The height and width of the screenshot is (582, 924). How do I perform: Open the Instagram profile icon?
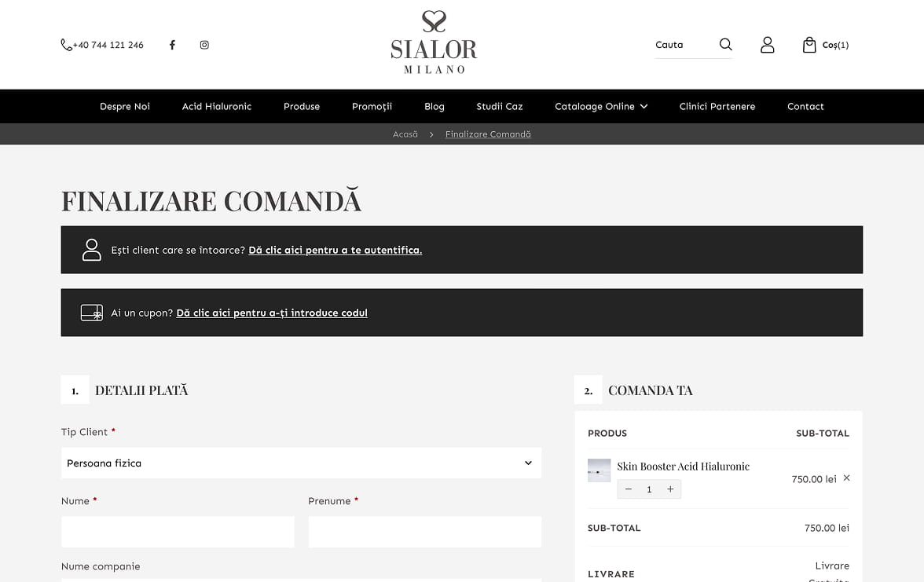click(x=204, y=45)
